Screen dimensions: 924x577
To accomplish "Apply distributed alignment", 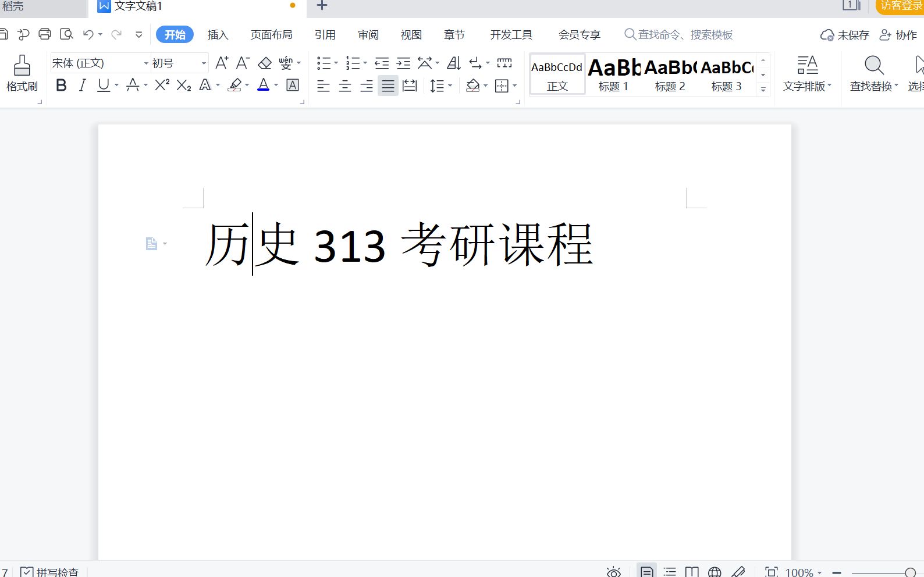I will click(x=410, y=86).
